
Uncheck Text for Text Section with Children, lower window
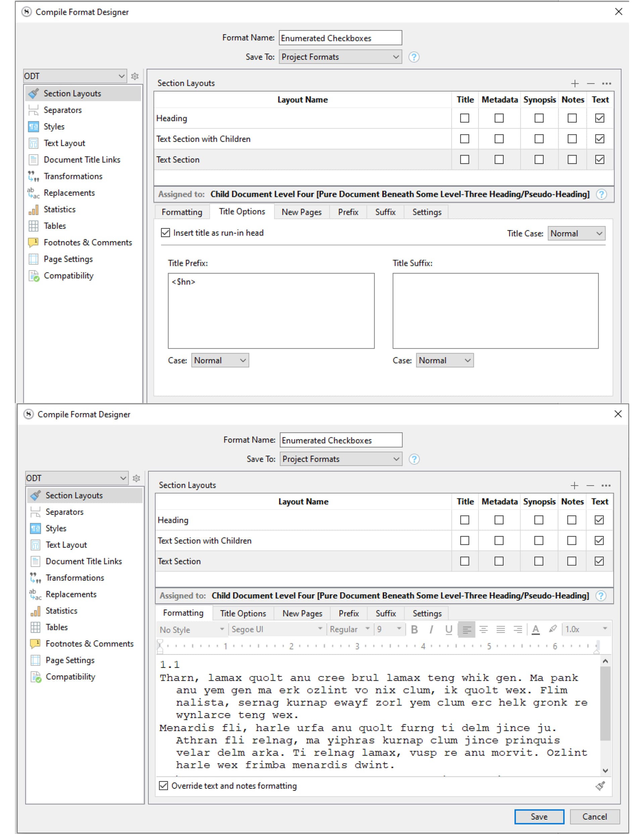point(599,540)
